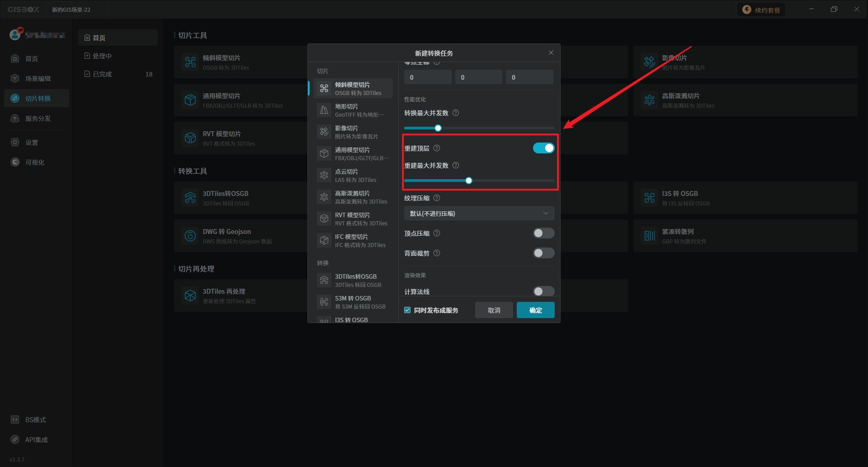The height and width of the screenshot is (467, 868).
Task: Open the 紧凑转散列 tool icon
Action: (650, 236)
